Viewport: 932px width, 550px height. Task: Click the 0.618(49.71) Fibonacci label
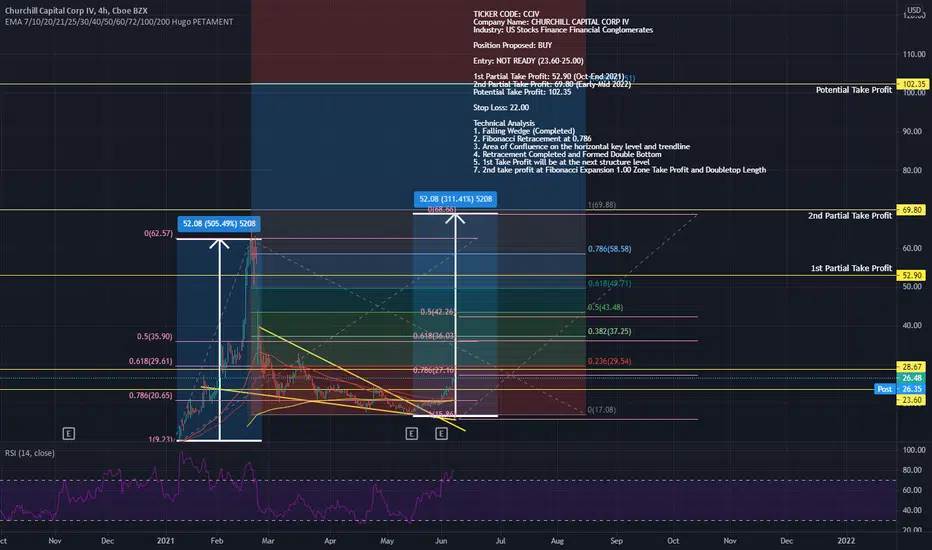[609, 283]
